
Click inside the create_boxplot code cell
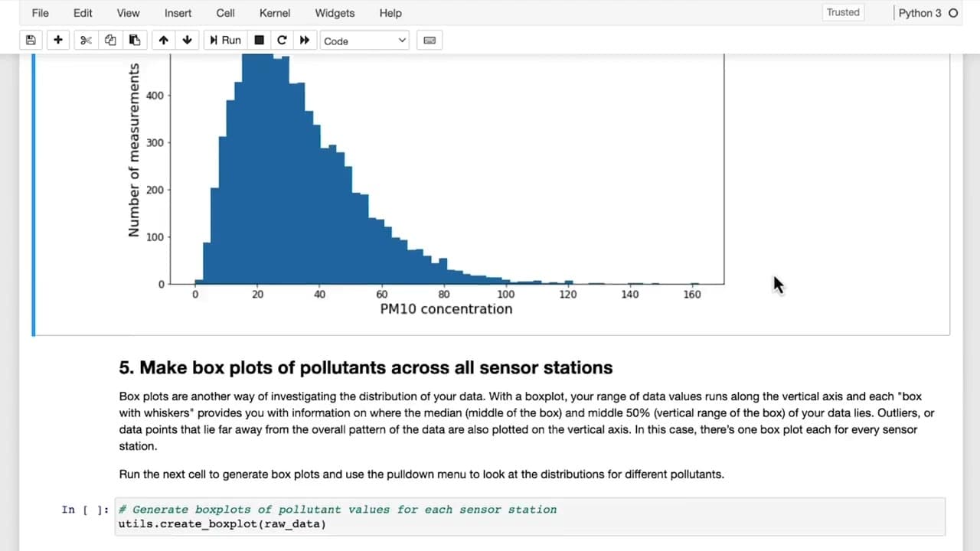point(530,517)
